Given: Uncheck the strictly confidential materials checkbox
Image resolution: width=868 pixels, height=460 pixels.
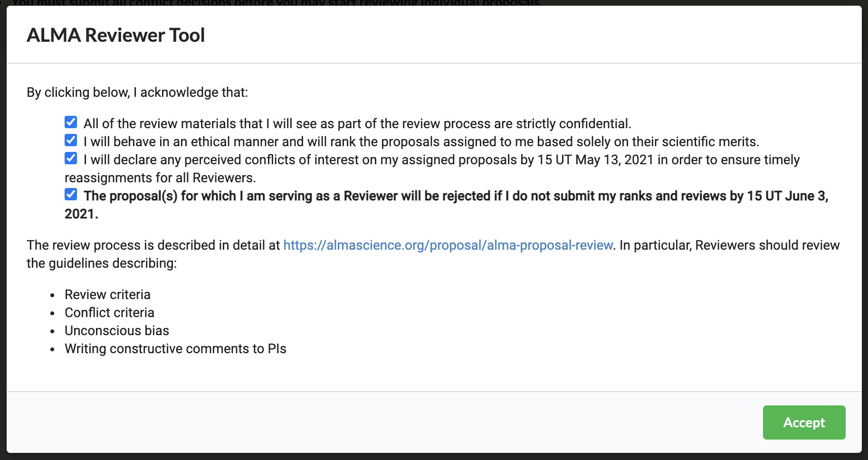Looking at the screenshot, I should [x=71, y=122].
